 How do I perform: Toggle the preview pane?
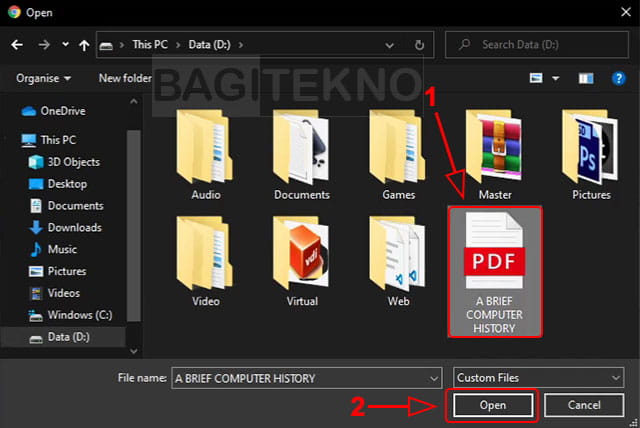point(586,78)
